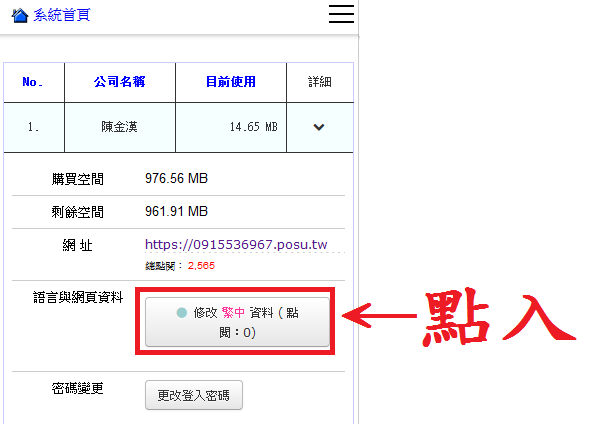The image size is (590, 424).
Task: Sort by the No. column header
Action: [x=32, y=82]
